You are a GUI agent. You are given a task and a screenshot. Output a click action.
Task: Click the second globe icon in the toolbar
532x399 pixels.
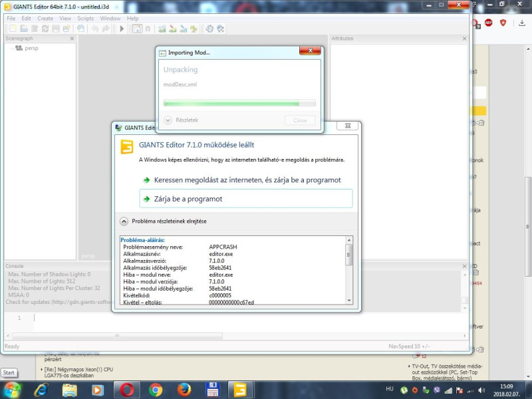pos(221,29)
